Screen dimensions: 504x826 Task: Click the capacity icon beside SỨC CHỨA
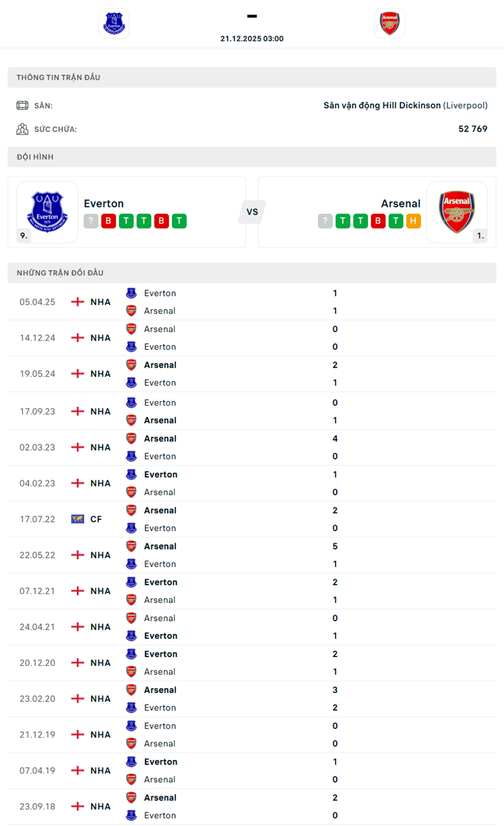tap(21, 128)
